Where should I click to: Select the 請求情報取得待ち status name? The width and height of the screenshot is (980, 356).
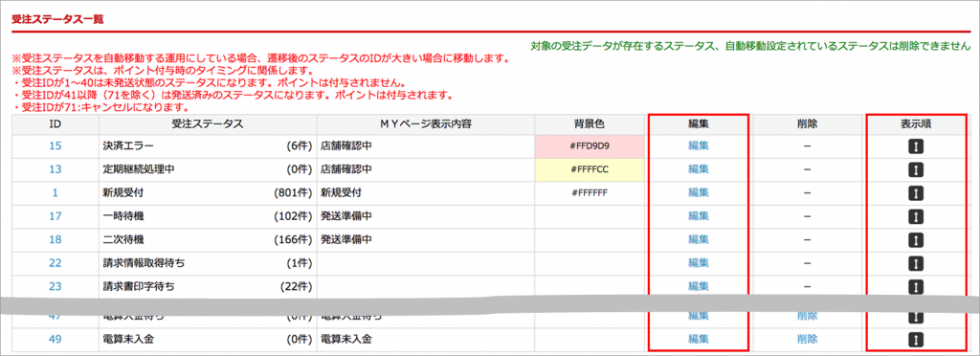(x=144, y=263)
